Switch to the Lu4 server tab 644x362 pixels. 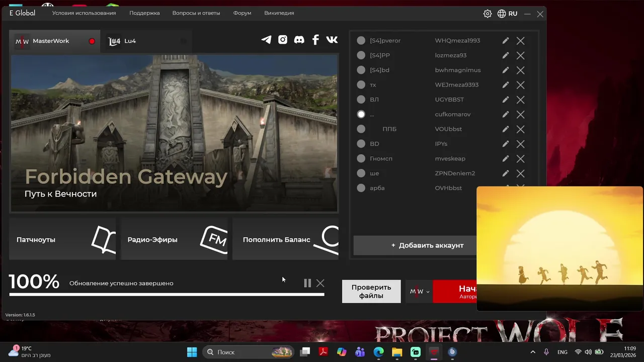146,41
